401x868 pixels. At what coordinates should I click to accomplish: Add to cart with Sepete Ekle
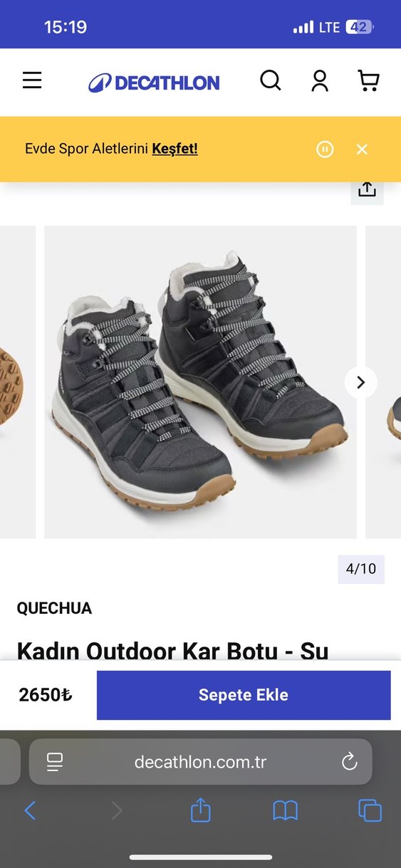[244, 695]
